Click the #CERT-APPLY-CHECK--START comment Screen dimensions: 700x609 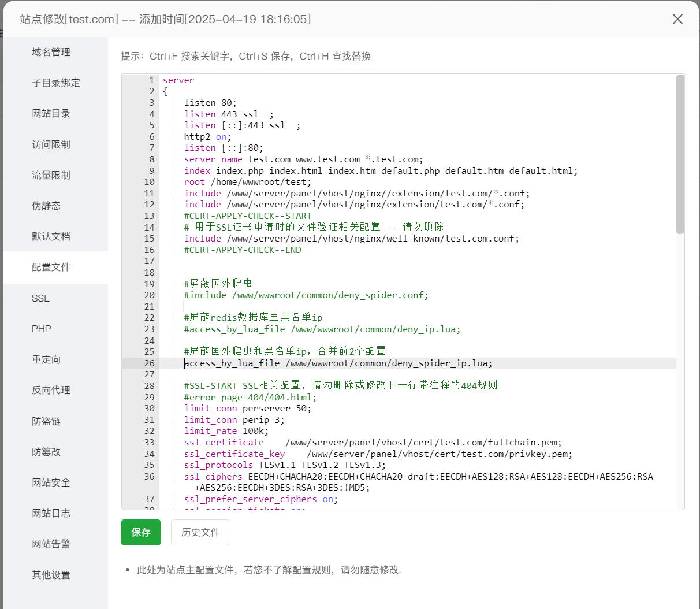pos(248,216)
